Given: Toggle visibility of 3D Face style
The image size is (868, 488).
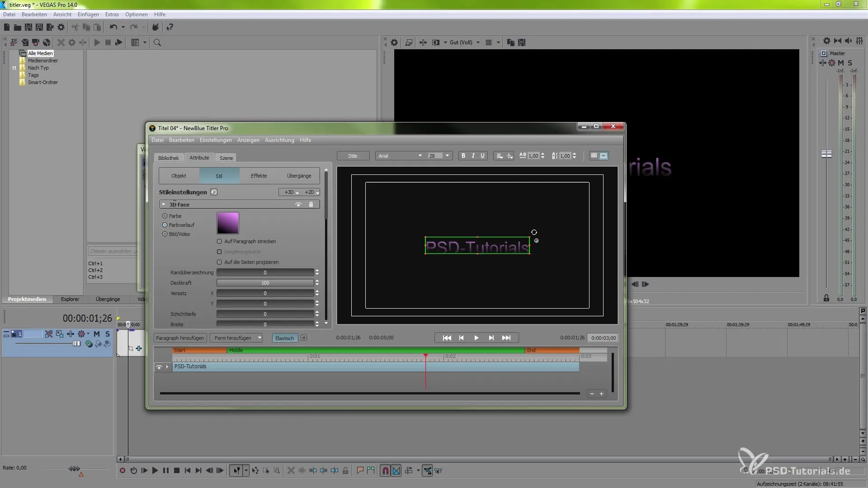Looking at the screenshot, I should coord(298,205).
